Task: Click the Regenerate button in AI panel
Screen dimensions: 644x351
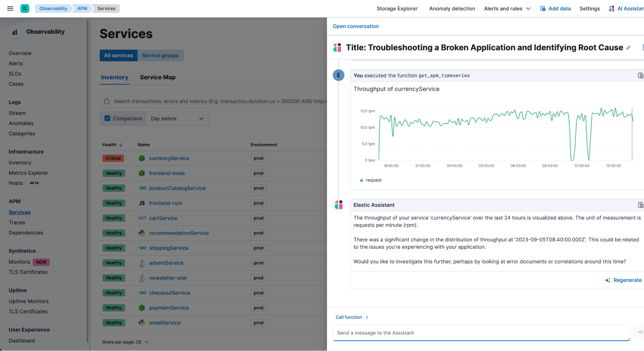Action: click(x=624, y=280)
